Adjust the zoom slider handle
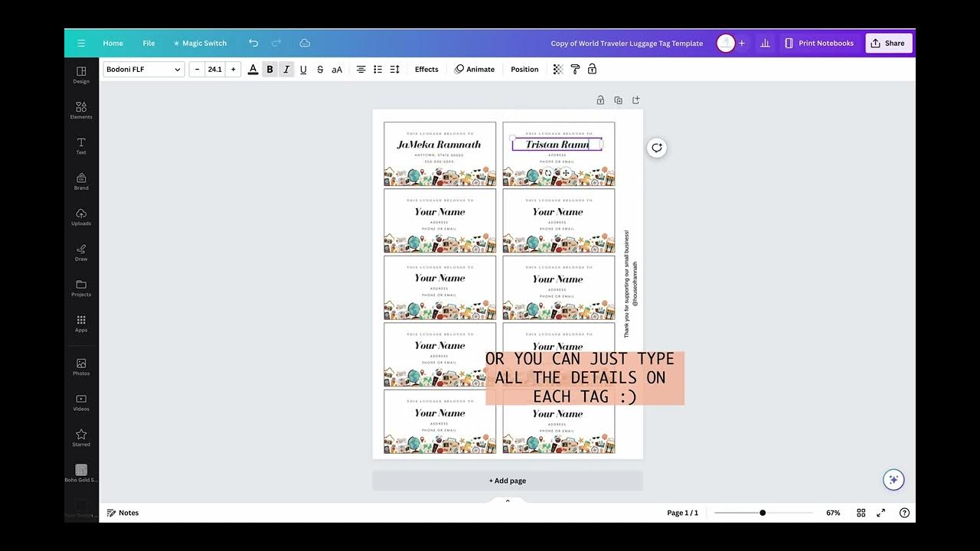This screenshot has height=551, width=980. point(763,513)
